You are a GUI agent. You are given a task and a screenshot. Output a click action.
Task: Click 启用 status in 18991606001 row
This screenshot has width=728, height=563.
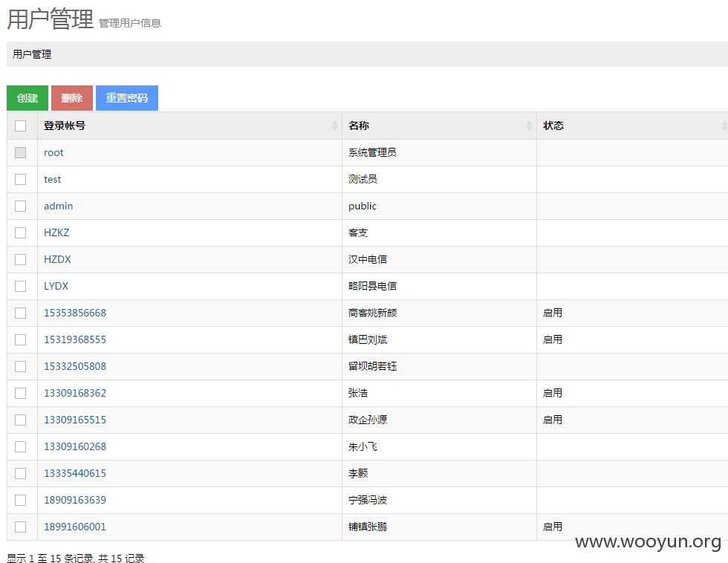point(553,527)
